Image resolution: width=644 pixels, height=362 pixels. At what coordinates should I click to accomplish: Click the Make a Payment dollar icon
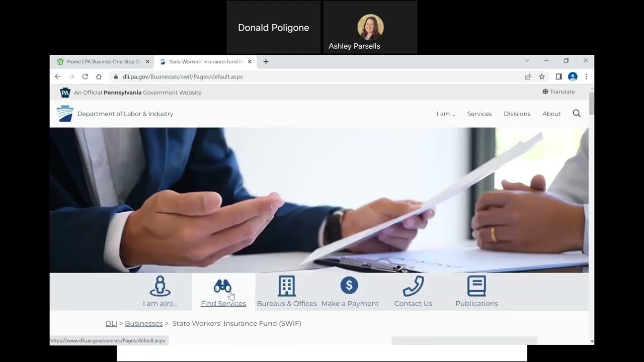(x=349, y=286)
